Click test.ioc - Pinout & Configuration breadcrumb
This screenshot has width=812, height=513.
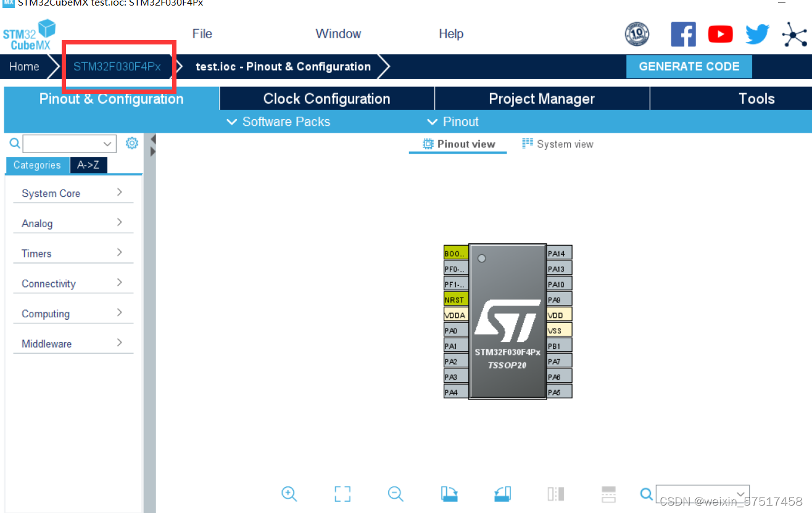(x=283, y=67)
